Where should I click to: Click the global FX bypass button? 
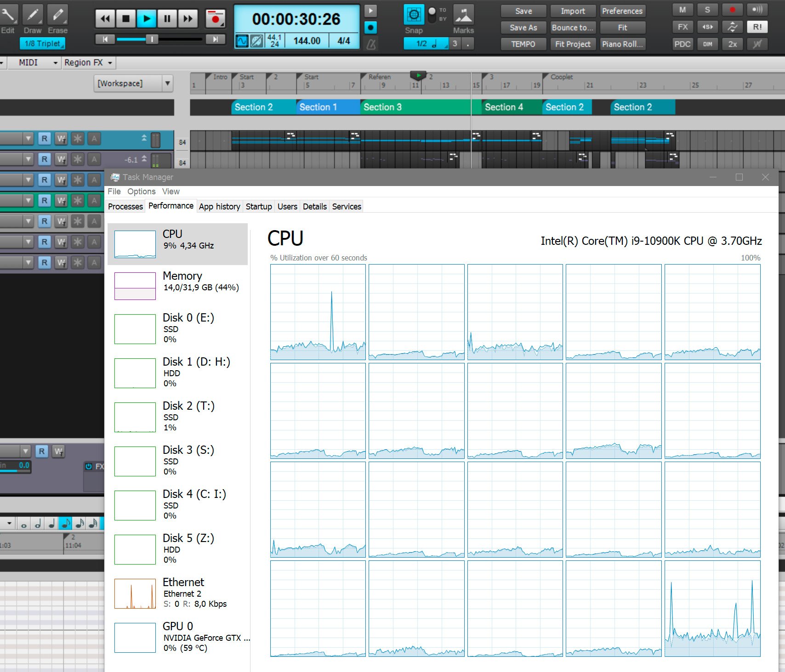pyautogui.click(x=683, y=27)
